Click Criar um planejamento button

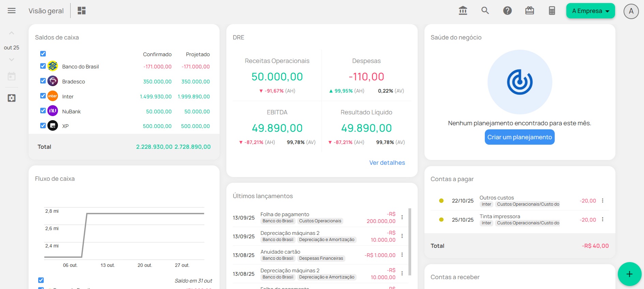click(520, 137)
